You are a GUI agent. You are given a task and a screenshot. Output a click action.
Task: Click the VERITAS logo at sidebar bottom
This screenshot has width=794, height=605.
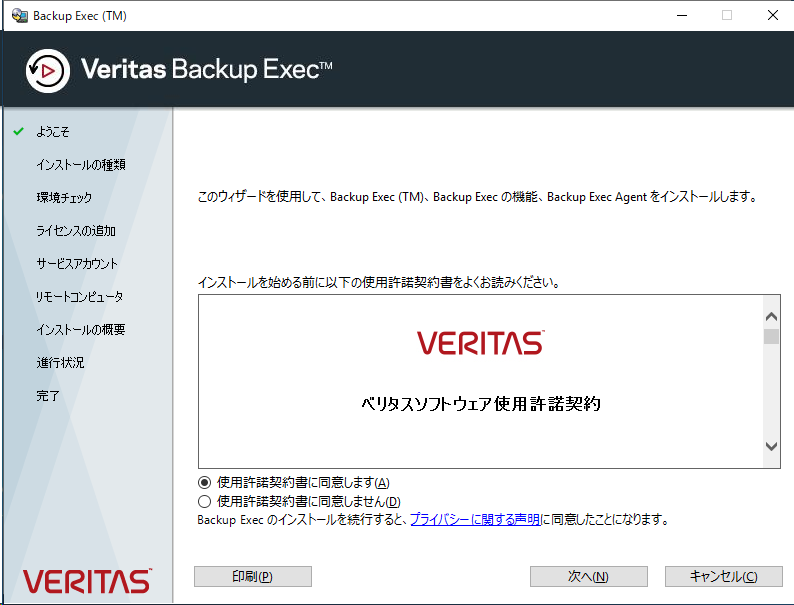click(87, 581)
